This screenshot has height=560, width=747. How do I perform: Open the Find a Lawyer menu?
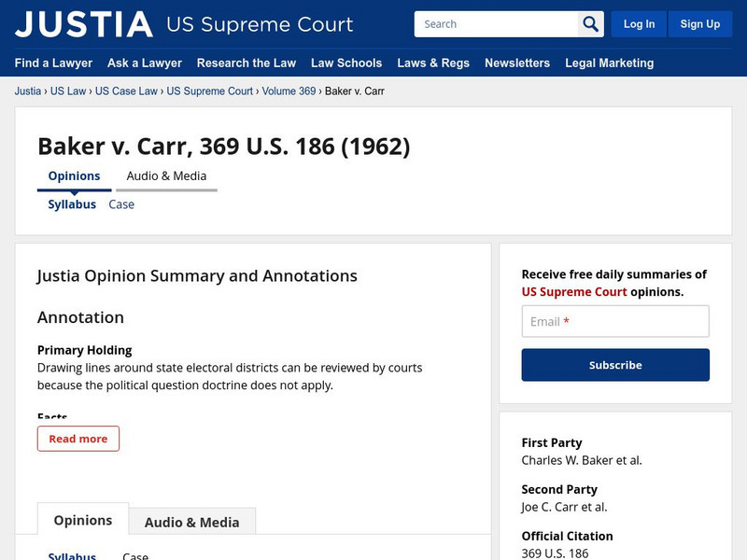click(x=52, y=63)
